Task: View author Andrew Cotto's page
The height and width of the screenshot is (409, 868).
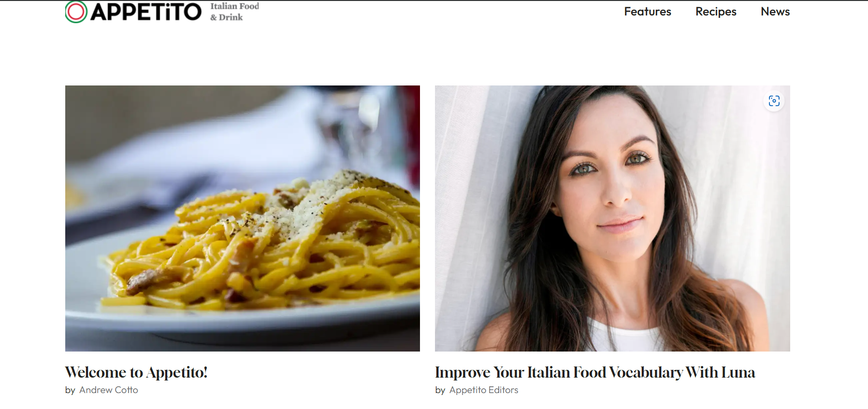Action: (109, 390)
